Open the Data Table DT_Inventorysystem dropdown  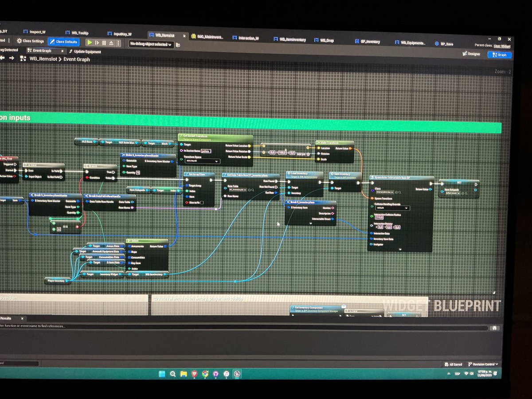[x=238, y=190]
